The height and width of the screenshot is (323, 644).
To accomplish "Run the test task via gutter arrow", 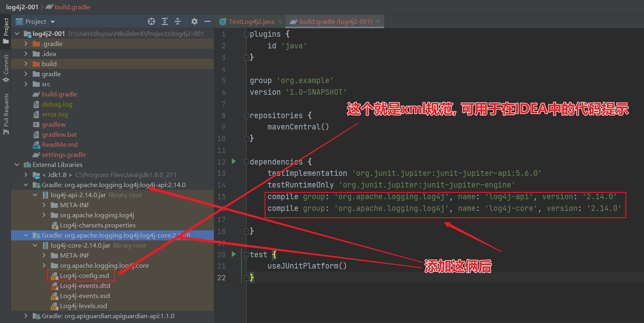I will point(234,254).
